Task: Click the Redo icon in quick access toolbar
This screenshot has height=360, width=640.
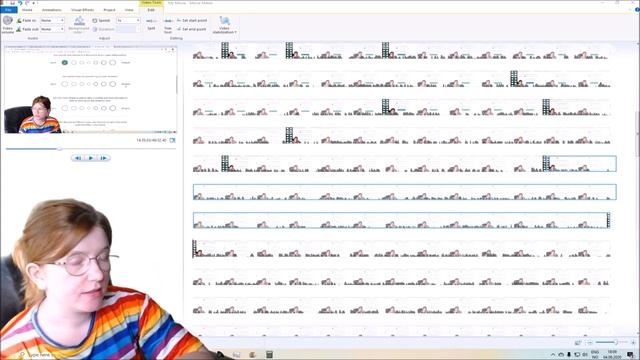Action: click(x=27, y=3)
